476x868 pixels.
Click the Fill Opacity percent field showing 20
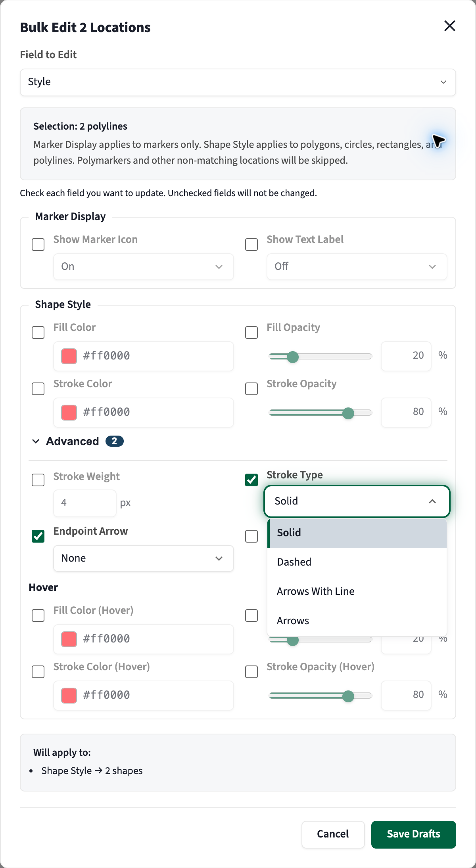pyautogui.click(x=406, y=356)
